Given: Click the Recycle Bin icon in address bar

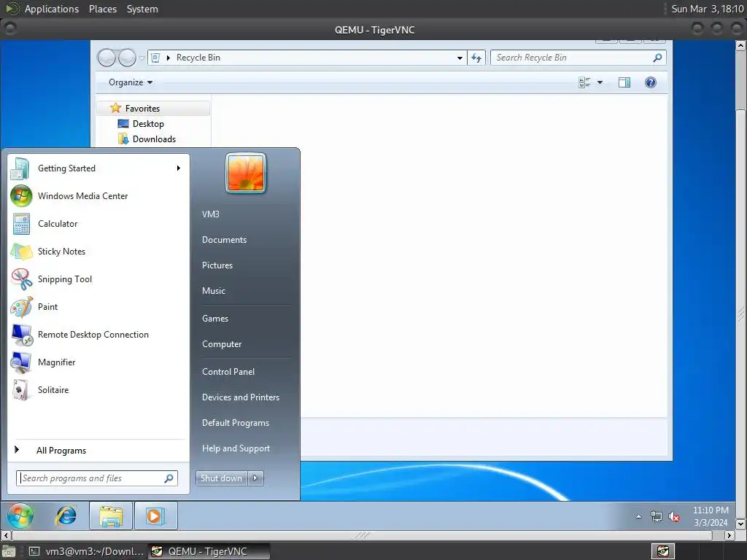Looking at the screenshot, I should 155,58.
